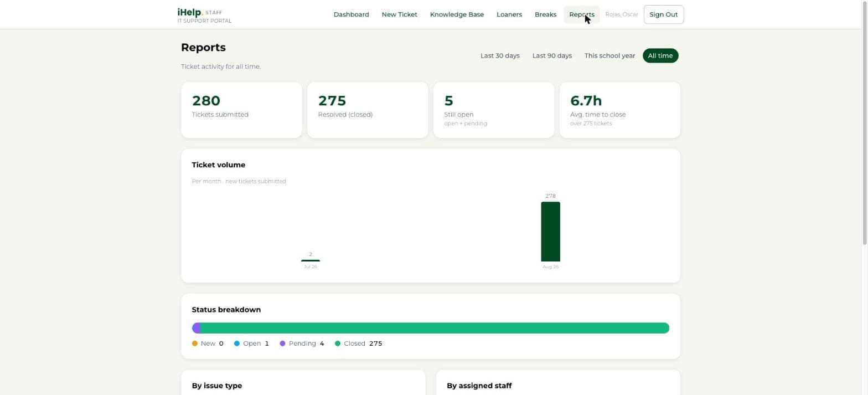Open the Dashboard page
This screenshot has height=395, width=868.
351,14
